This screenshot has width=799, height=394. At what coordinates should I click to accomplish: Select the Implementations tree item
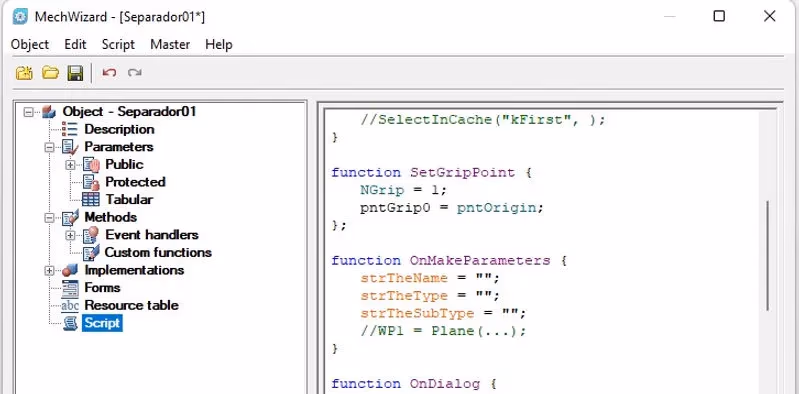pyautogui.click(x=134, y=270)
